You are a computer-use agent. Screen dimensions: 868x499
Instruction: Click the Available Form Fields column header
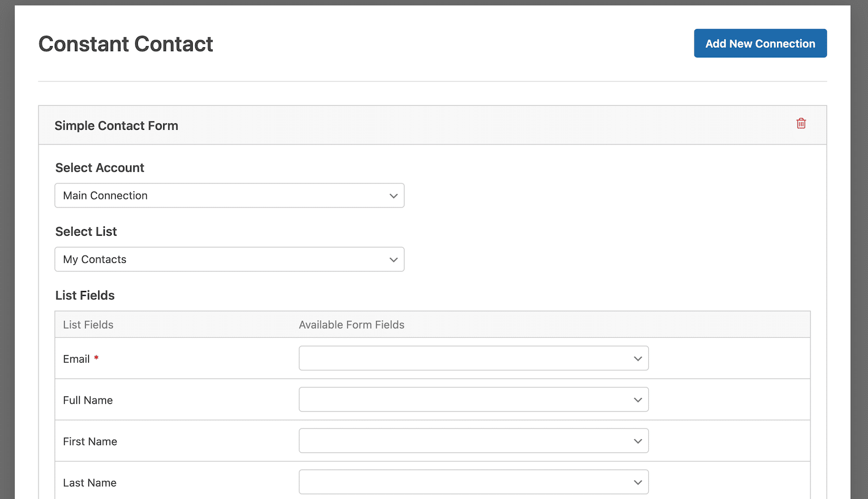pos(352,325)
